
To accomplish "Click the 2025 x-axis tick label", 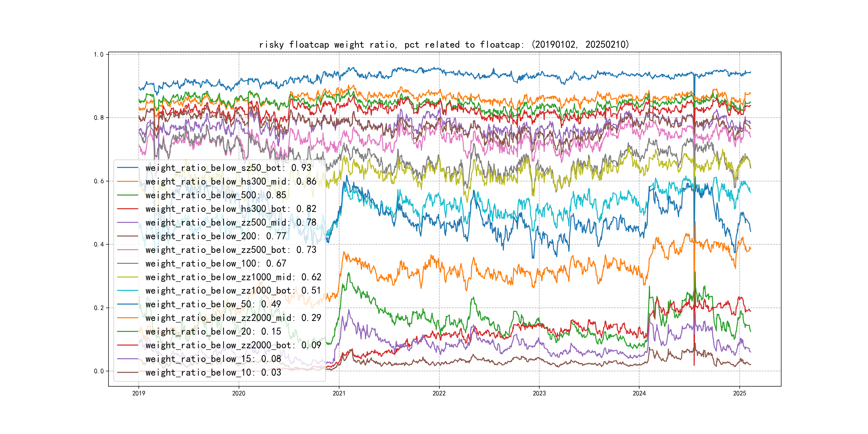I will (739, 393).
